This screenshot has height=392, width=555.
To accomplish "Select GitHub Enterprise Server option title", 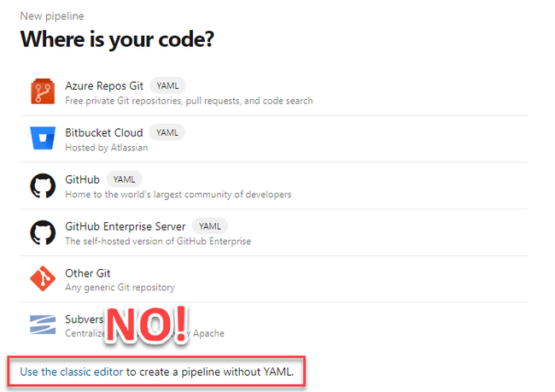I will [126, 226].
